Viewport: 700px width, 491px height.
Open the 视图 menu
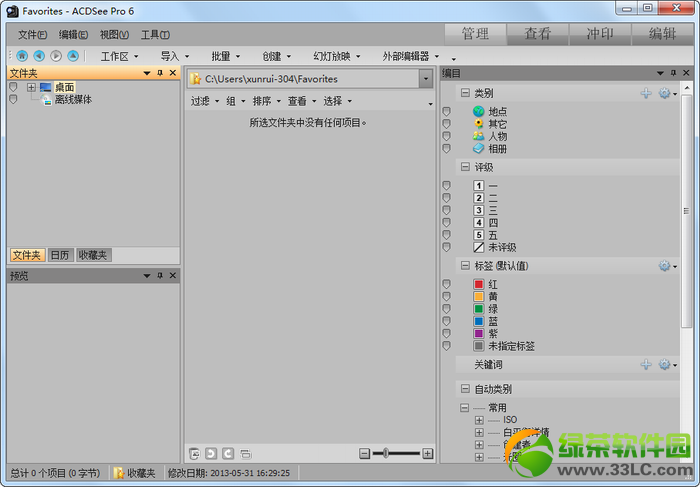point(114,35)
